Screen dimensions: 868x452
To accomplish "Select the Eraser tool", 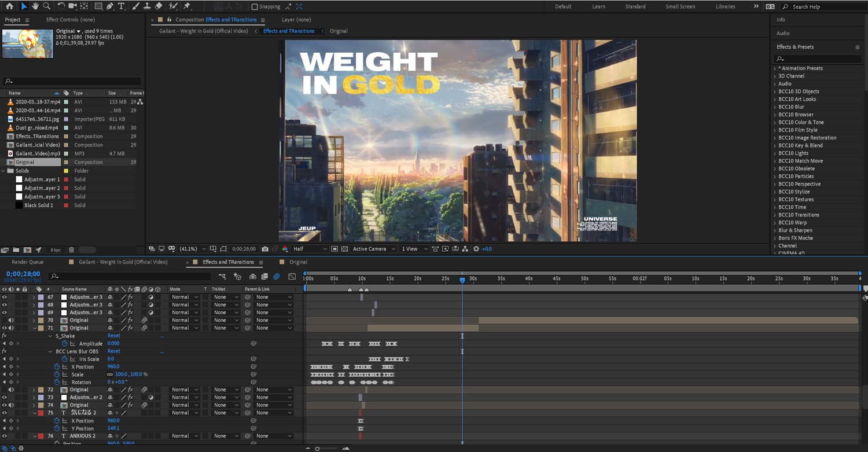I will click(159, 6).
